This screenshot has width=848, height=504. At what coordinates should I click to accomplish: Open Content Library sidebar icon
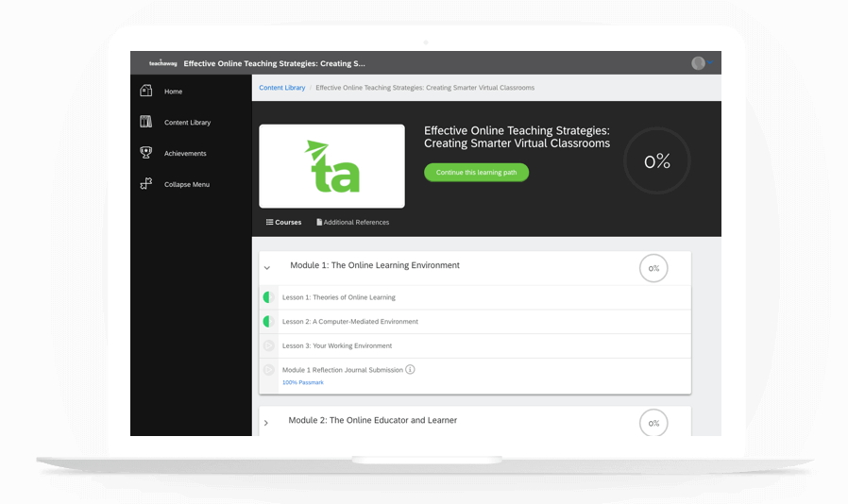pos(145,122)
